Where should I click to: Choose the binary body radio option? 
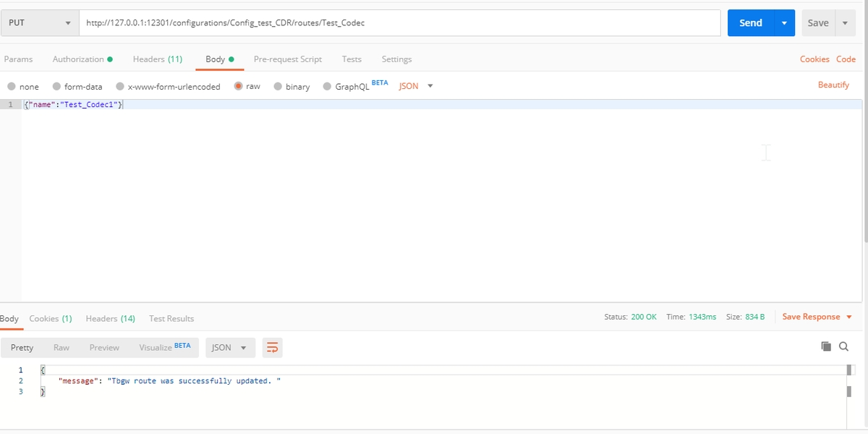(278, 86)
